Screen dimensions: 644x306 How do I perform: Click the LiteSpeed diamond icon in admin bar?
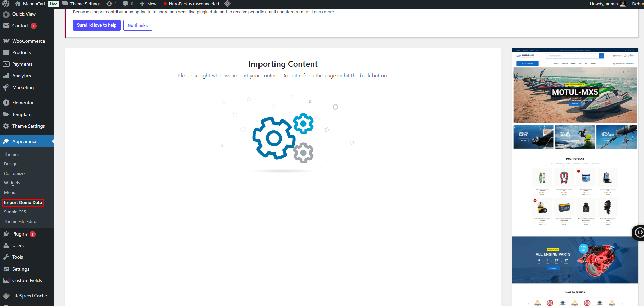tap(227, 4)
